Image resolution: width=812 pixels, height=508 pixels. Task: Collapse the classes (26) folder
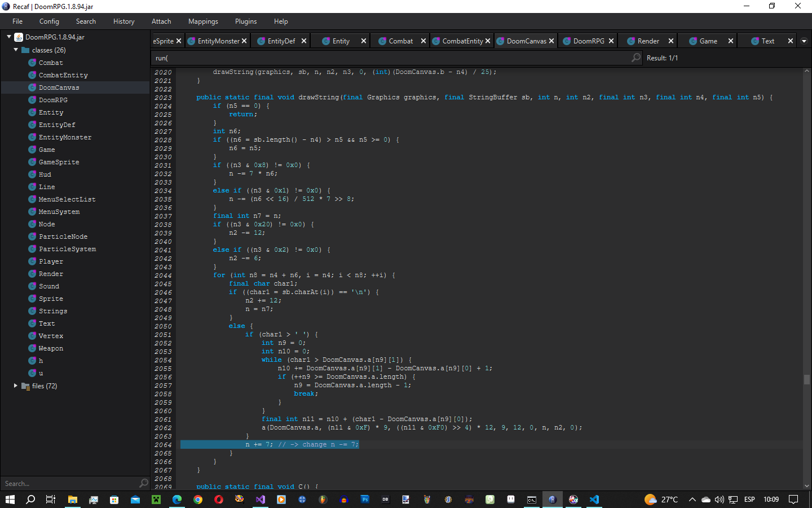(x=16, y=50)
